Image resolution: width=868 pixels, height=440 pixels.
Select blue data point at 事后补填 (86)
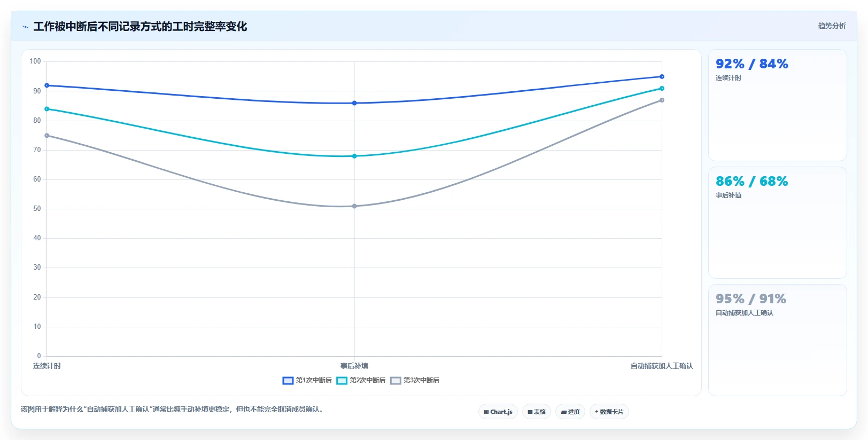[x=354, y=103]
